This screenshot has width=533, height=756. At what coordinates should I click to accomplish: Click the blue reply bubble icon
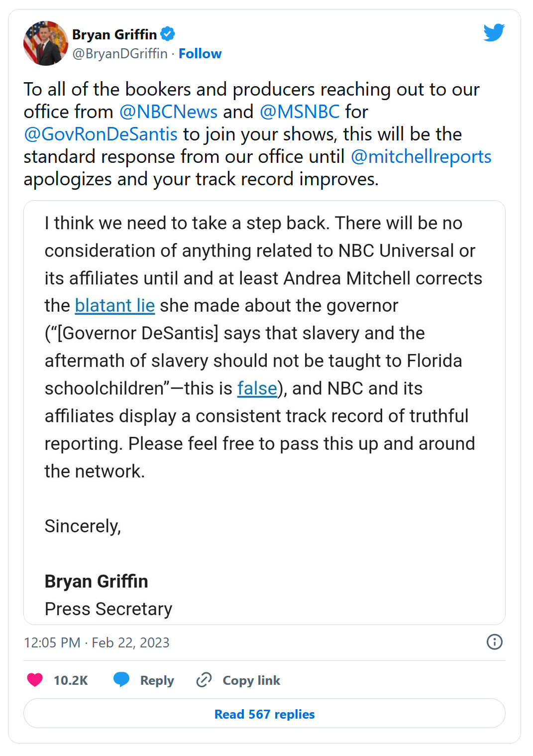click(121, 680)
